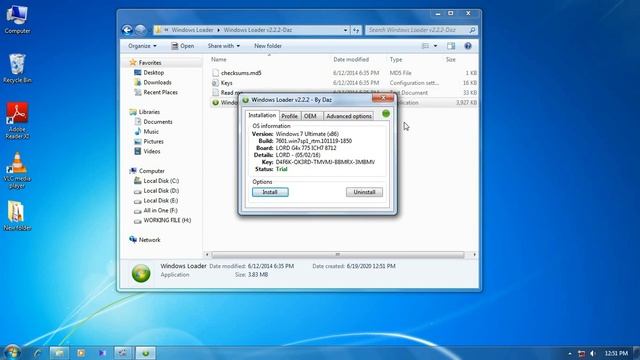The height and width of the screenshot is (360, 640).
Task: Open the file explorer taskbar button
Action: click(x=59, y=353)
